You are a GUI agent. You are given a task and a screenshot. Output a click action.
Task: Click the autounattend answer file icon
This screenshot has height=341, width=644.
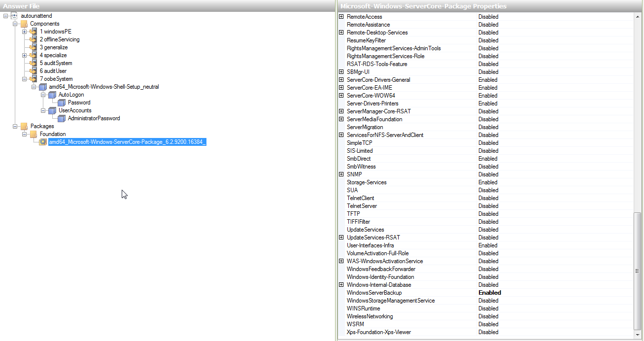[x=14, y=16]
